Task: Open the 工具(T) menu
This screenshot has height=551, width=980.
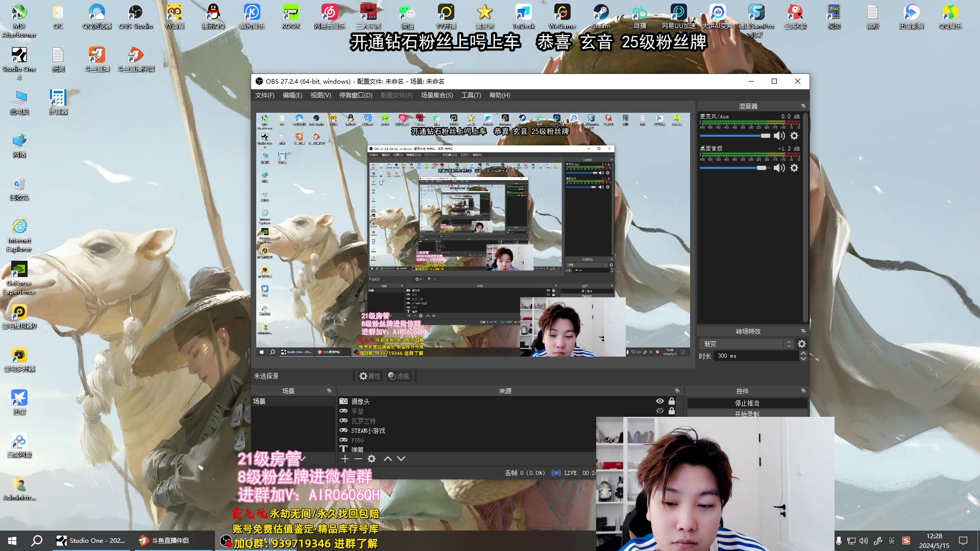Action: coord(471,95)
